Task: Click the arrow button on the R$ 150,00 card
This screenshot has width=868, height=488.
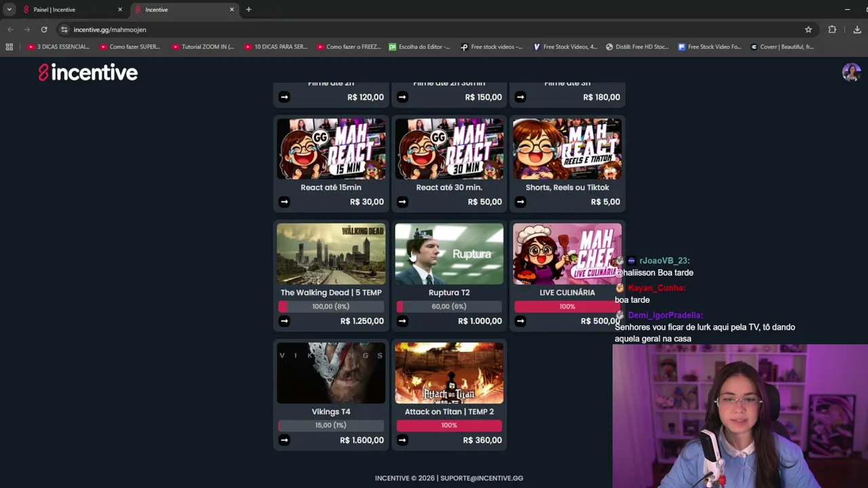Action: (x=402, y=97)
